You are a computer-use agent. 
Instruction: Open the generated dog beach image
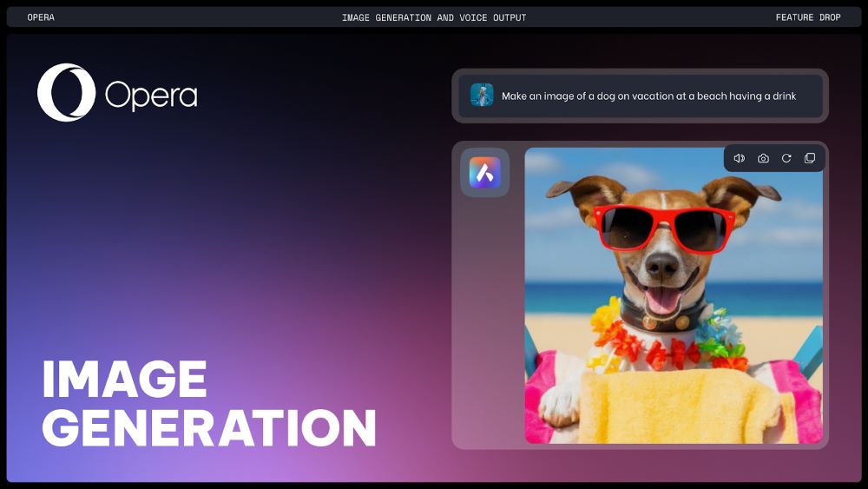(x=674, y=295)
